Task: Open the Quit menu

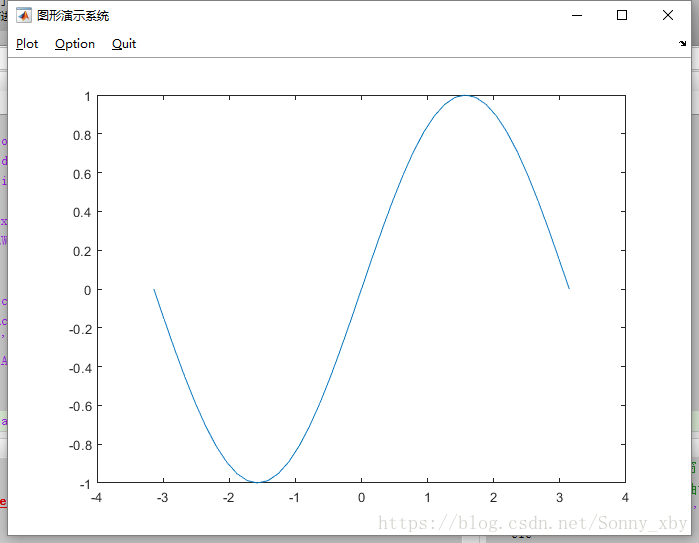Action: pyautogui.click(x=124, y=44)
